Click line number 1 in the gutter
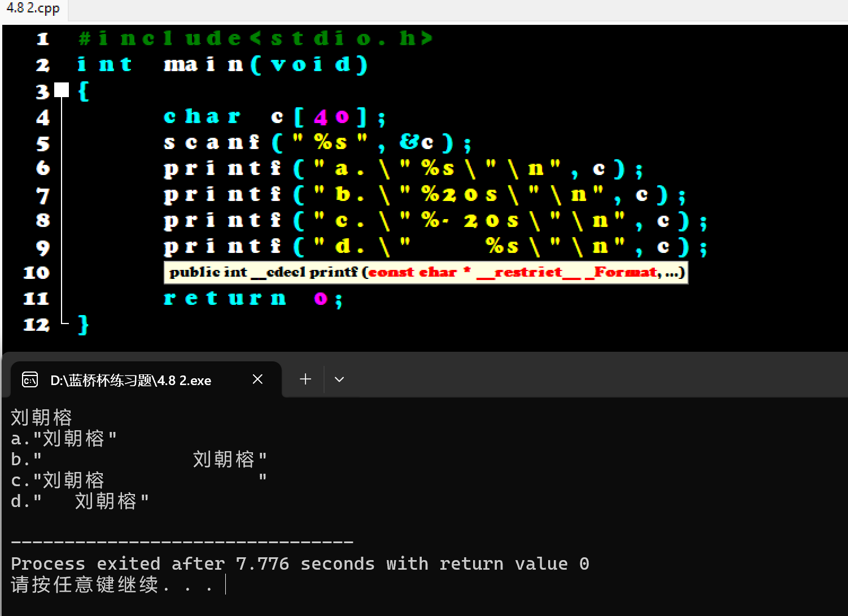848x616 pixels. [x=43, y=39]
